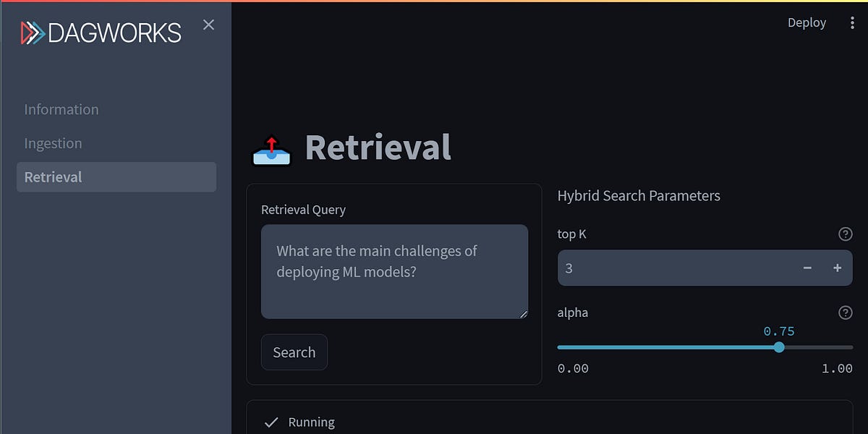Image resolution: width=868 pixels, height=434 pixels.
Task: Collapse the sidebar using the X icon
Action: click(208, 24)
